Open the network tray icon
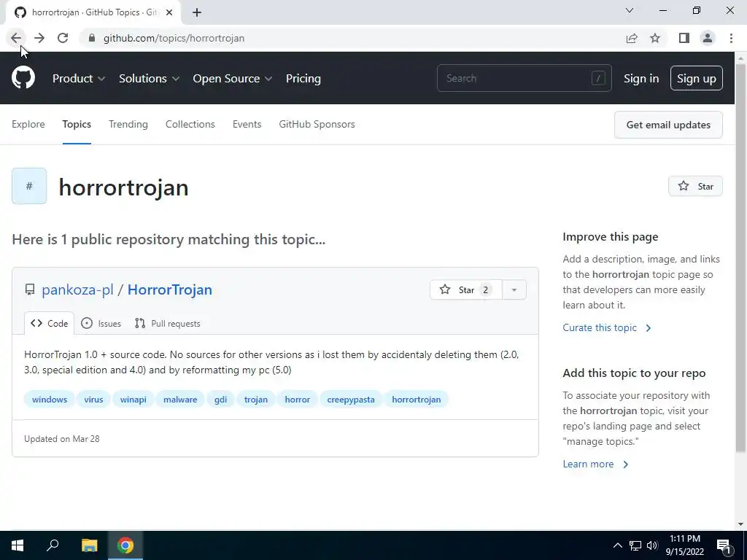Viewport: 747px width, 560px height. 635,545
